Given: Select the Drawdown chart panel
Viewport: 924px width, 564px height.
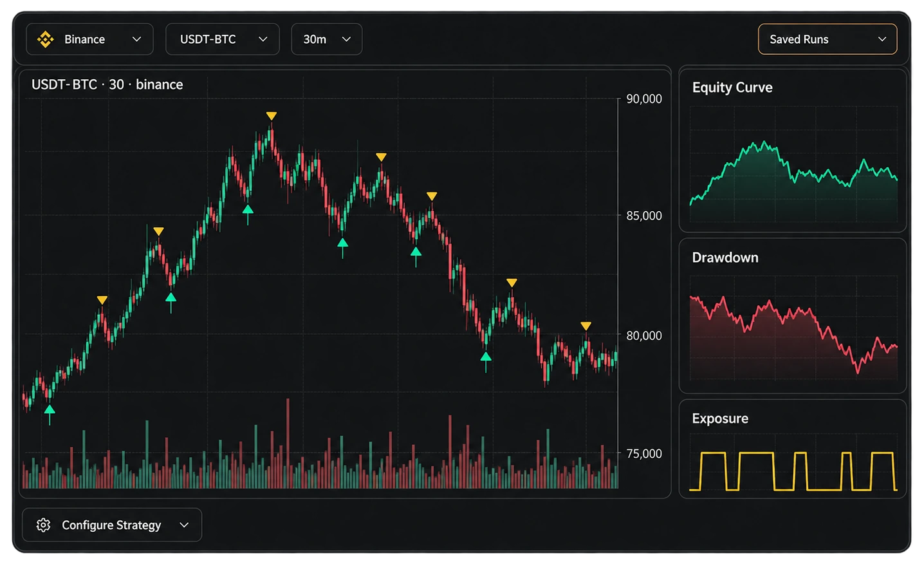Looking at the screenshot, I should point(793,315).
